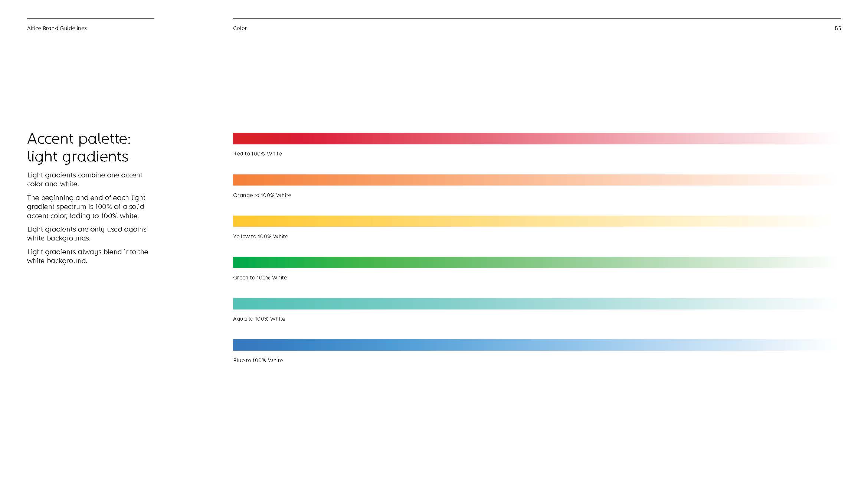
Task: Click the red to white gradient bar
Action: pos(537,138)
